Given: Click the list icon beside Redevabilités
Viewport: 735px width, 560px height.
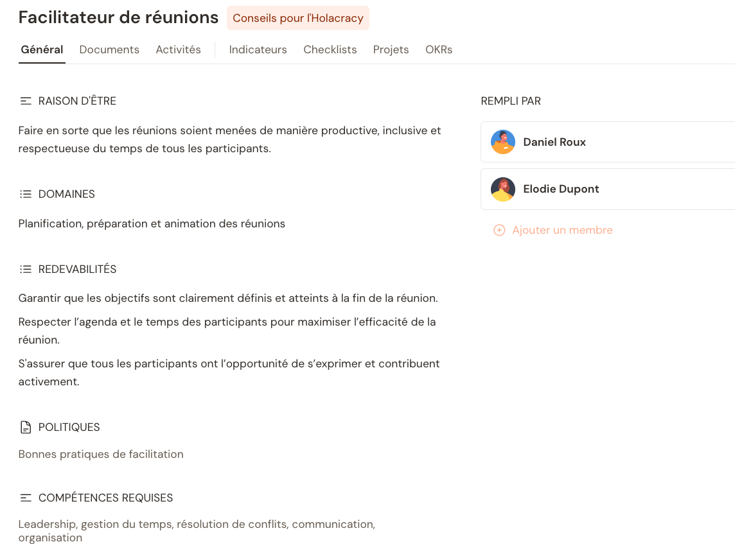Looking at the screenshot, I should point(26,269).
